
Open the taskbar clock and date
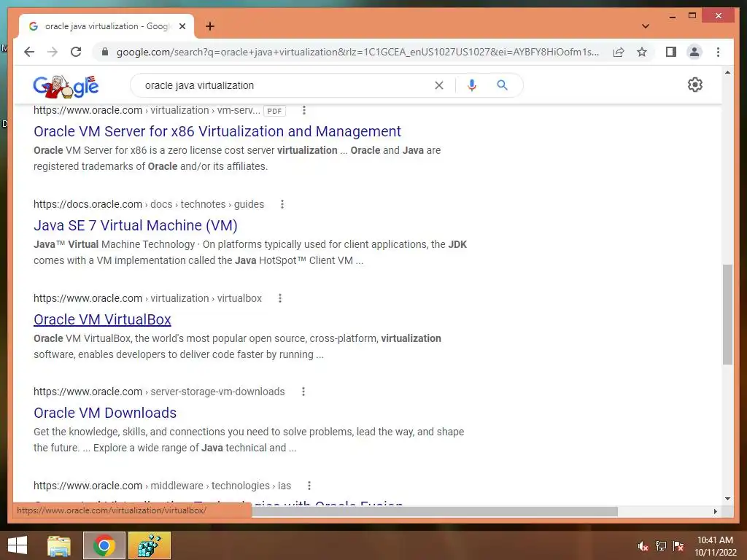click(715, 546)
